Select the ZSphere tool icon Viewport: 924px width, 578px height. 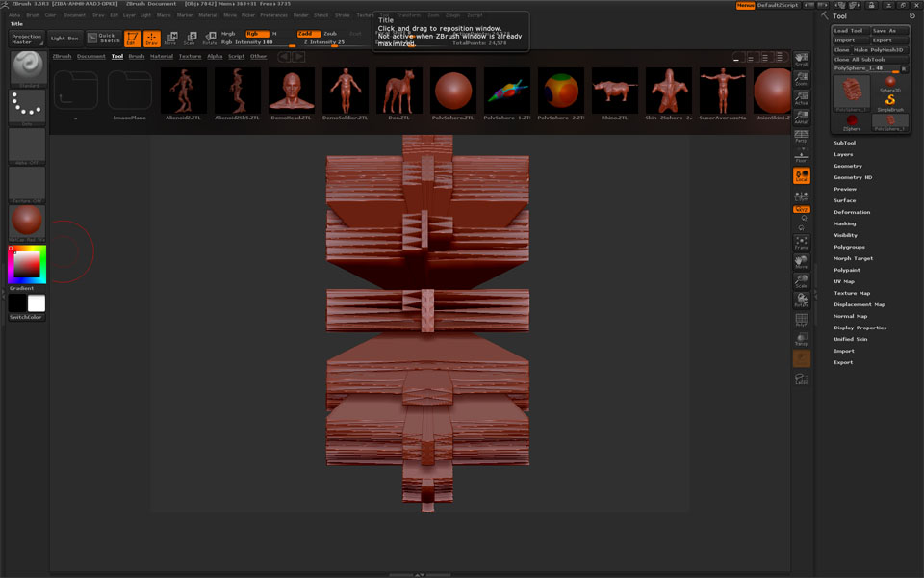tap(852, 122)
